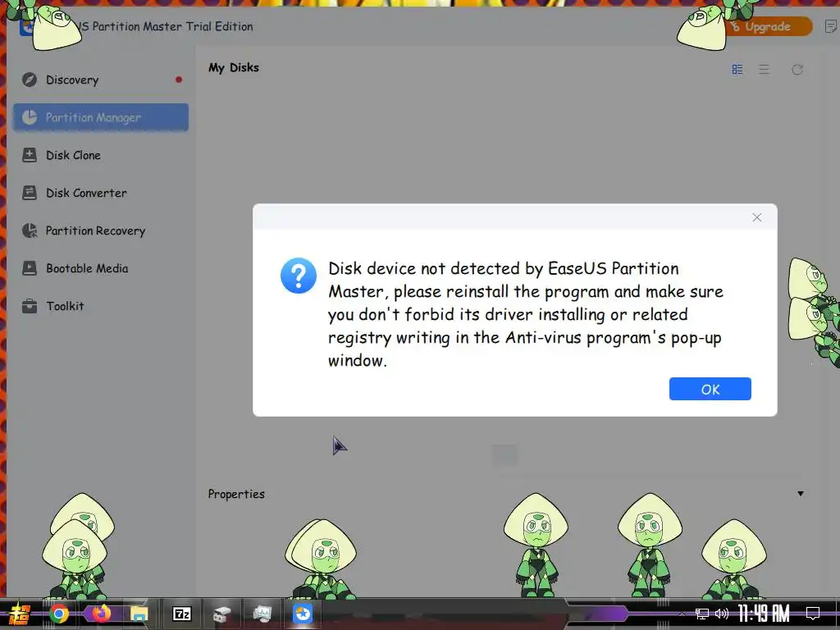Refresh the My Disks list
The height and width of the screenshot is (630, 840).
(797, 70)
